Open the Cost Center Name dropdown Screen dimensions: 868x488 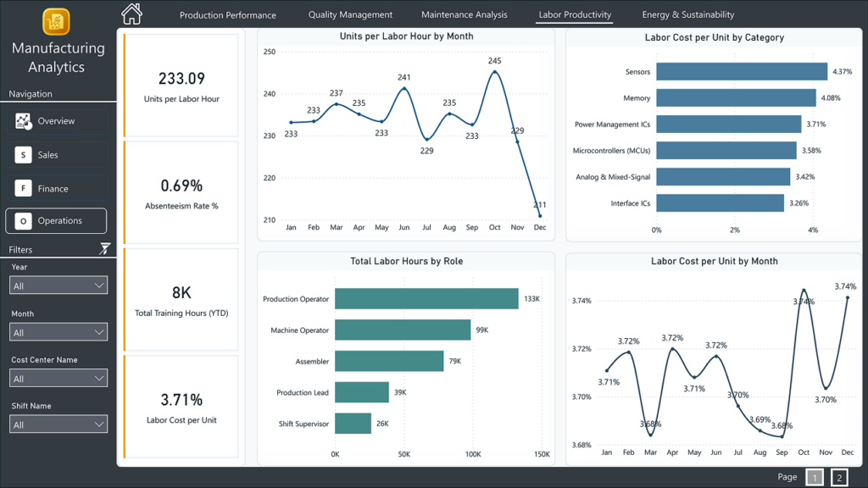click(x=58, y=379)
